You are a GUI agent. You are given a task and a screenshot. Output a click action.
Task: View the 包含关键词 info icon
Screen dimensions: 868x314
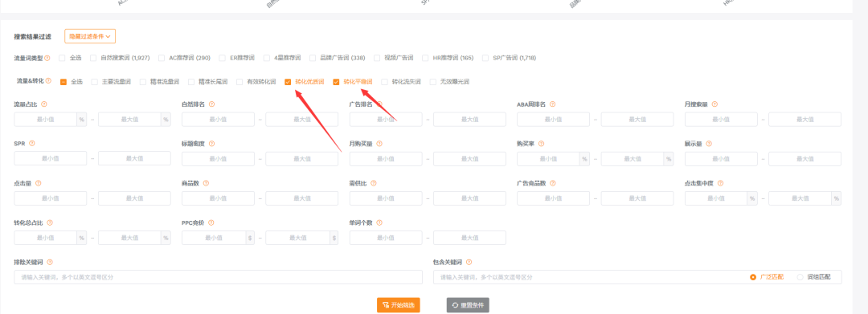tap(469, 262)
